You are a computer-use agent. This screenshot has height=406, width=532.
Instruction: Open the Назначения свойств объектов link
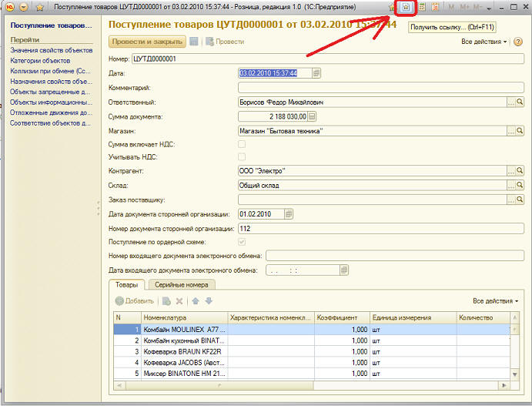tap(51, 82)
